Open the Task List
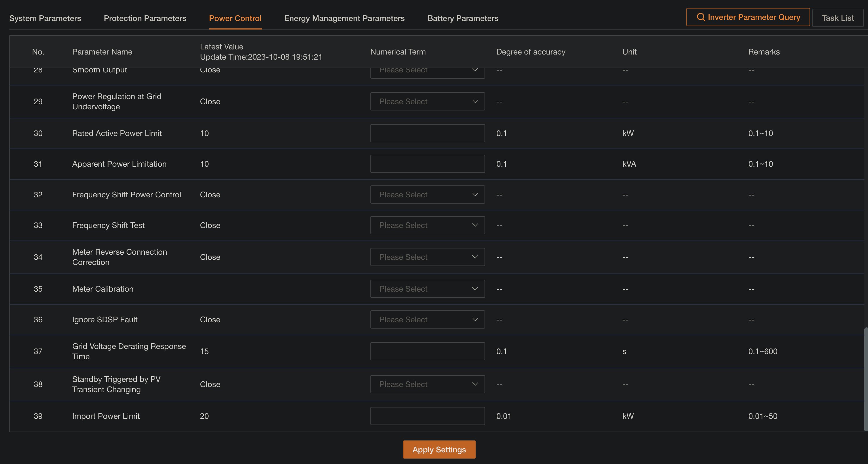868x464 pixels. tap(838, 18)
